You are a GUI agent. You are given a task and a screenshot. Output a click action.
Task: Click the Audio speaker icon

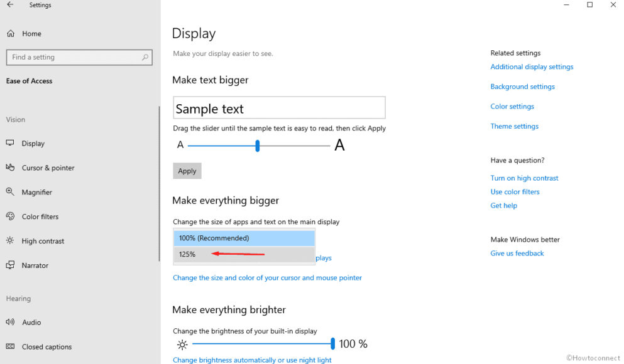click(x=10, y=322)
